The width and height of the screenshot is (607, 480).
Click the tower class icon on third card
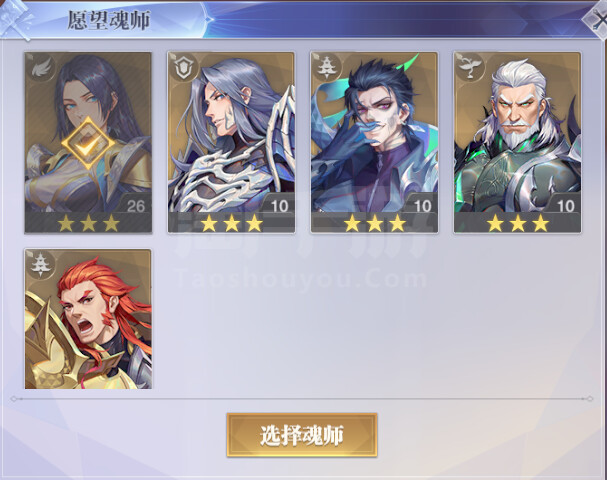tap(327, 68)
